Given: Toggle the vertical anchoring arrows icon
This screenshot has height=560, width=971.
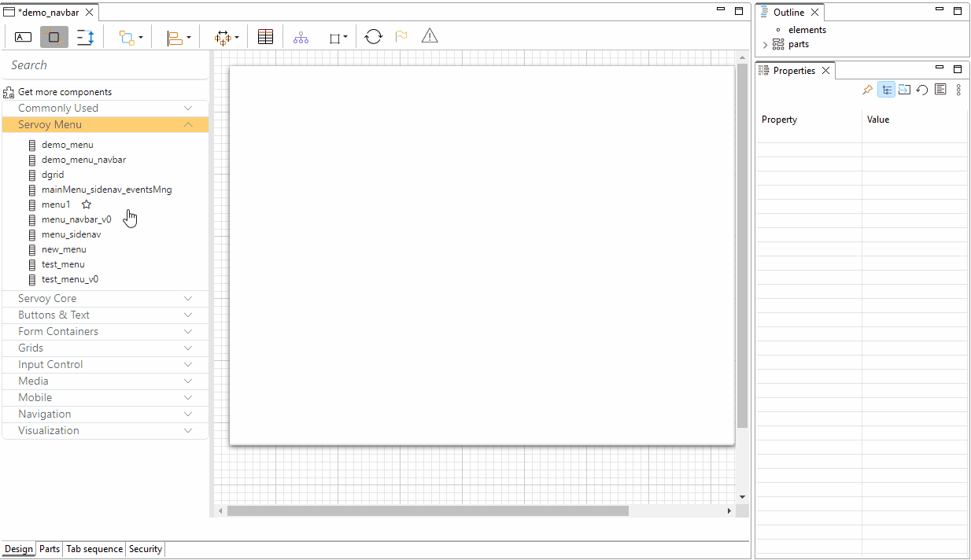Looking at the screenshot, I should (x=85, y=37).
